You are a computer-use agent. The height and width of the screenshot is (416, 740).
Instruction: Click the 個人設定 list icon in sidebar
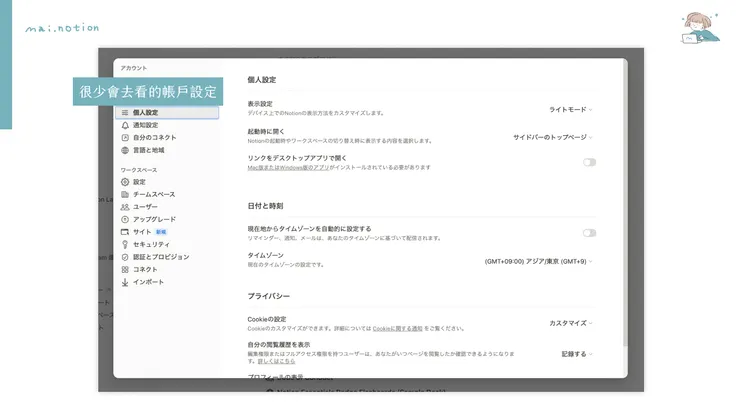click(125, 112)
